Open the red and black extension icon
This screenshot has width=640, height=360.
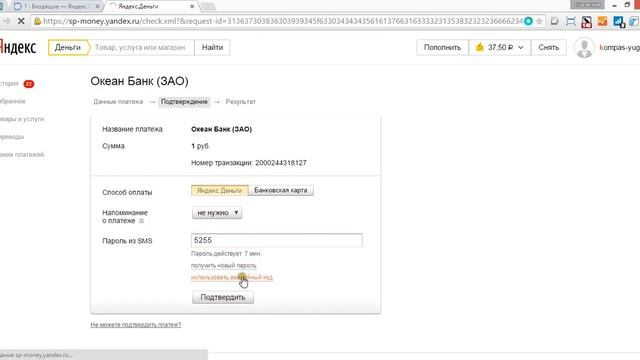(x=587, y=22)
